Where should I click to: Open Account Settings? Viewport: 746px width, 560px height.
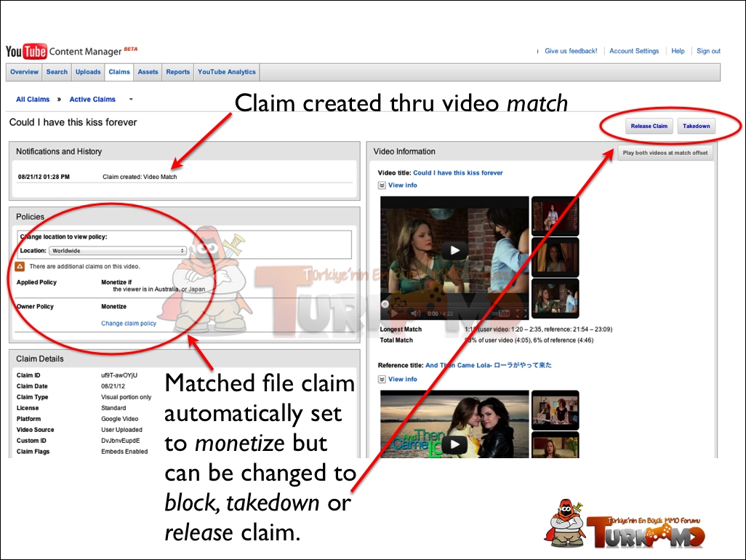coord(634,51)
